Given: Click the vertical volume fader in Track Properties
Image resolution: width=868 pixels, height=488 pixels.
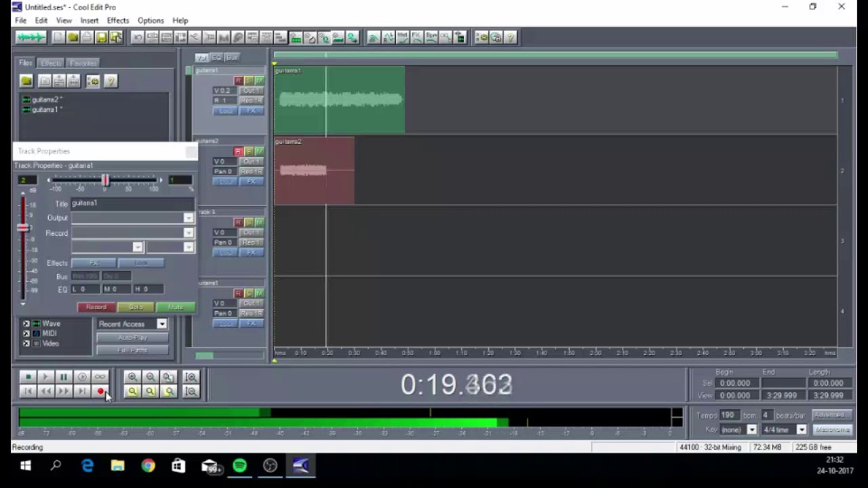Looking at the screenshot, I should tap(23, 228).
